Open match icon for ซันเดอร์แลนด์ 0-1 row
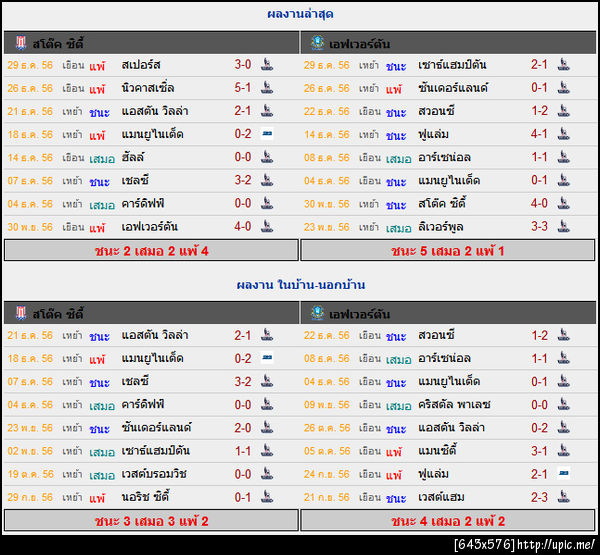This screenshot has width=600, height=555. [563, 88]
